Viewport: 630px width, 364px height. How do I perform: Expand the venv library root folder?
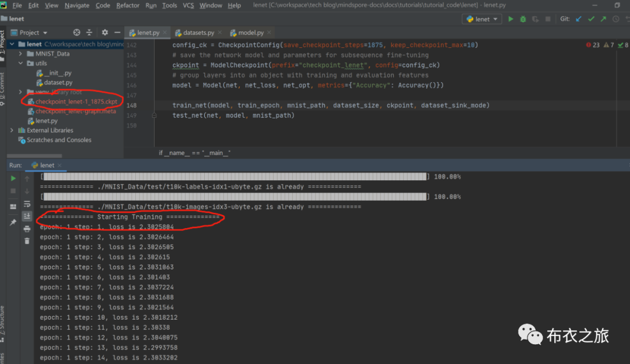pyautogui.click(x=20, y=92)
